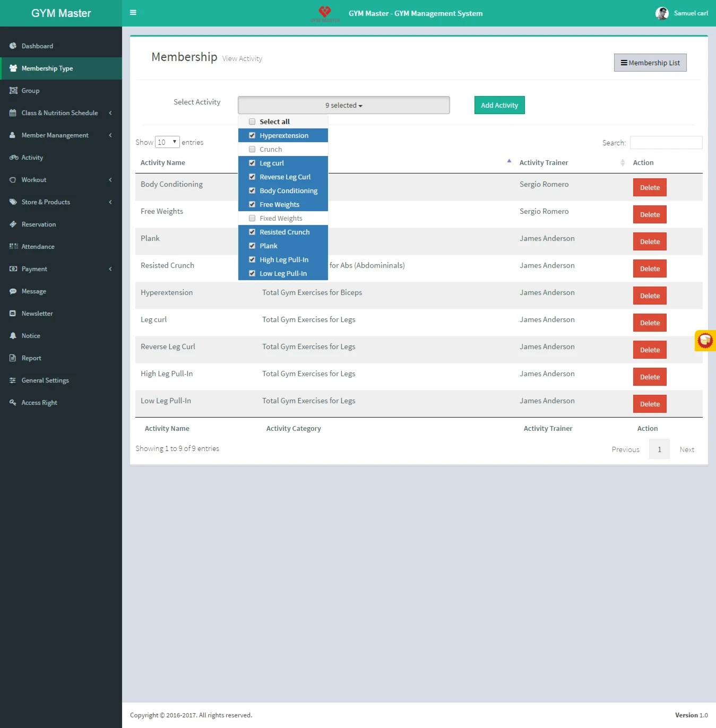Click Samuel carl profile avatar
Screen dimensions: 716x728
point(662,13)
